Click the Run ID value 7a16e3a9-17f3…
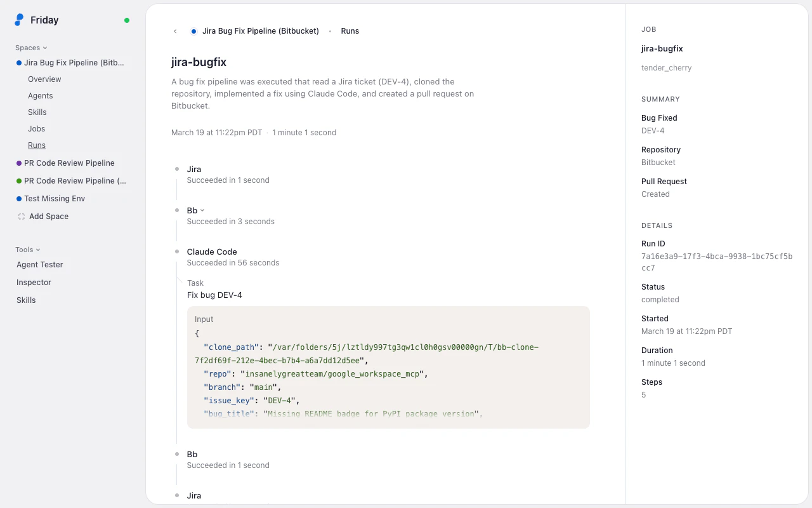 717,262
